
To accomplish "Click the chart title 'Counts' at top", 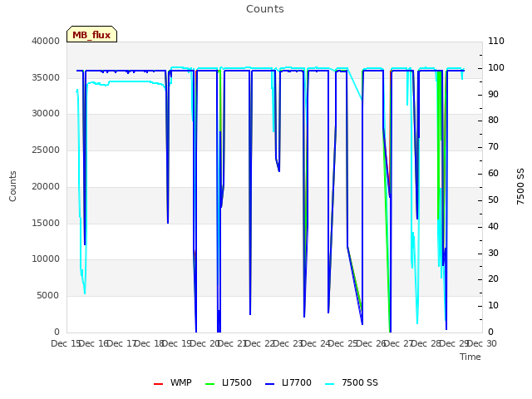I will coord(265,9).
